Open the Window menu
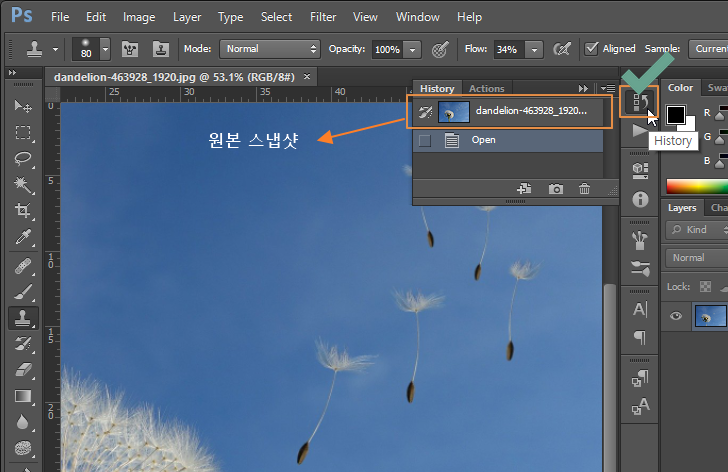Screen dimensions: 728x472 click(x=418, y=17)
